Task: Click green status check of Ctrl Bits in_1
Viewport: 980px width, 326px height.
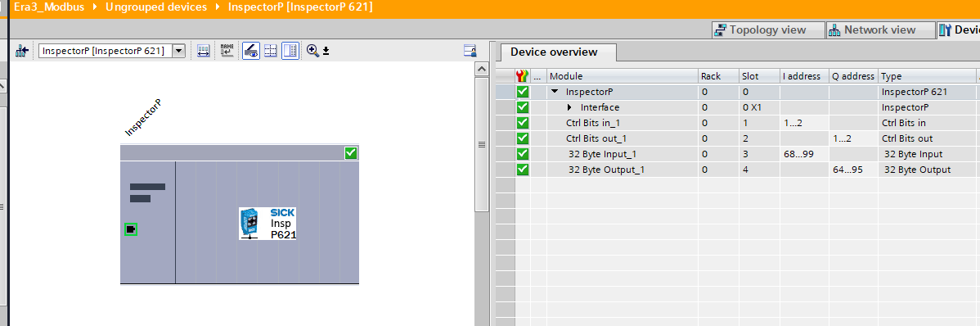Action: (x=523, y=123)
